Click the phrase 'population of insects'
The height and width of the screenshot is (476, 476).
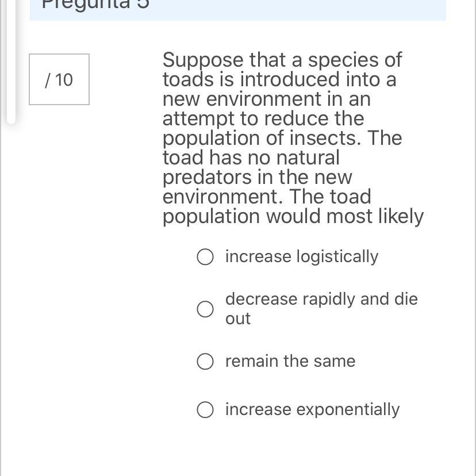(262, 139)
